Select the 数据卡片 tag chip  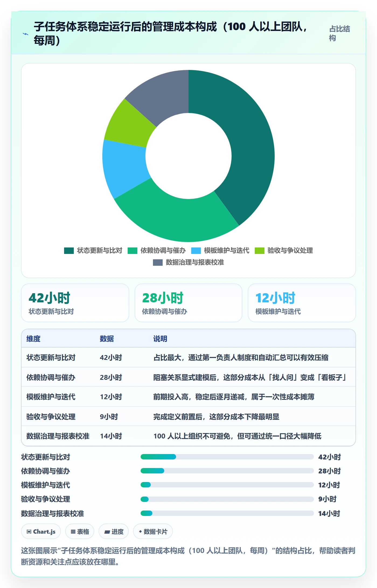click(x=153, y=532)
